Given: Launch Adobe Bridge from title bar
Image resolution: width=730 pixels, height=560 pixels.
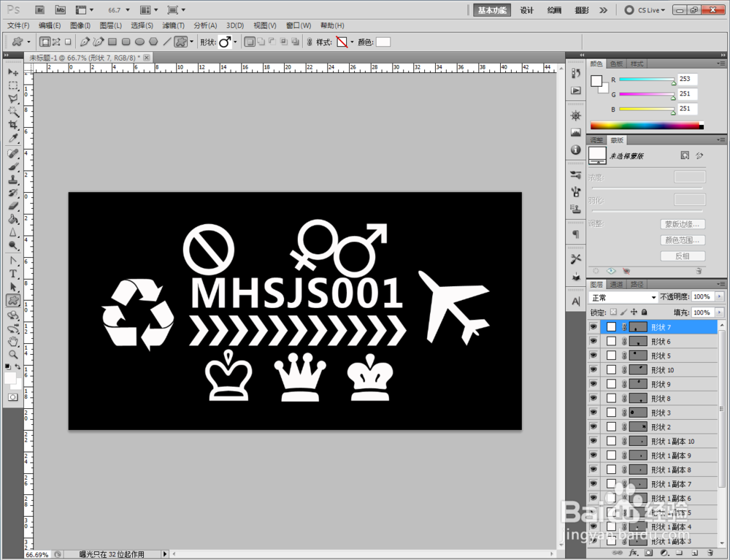Looking at the screenshot, I should (x=39, y=9).
